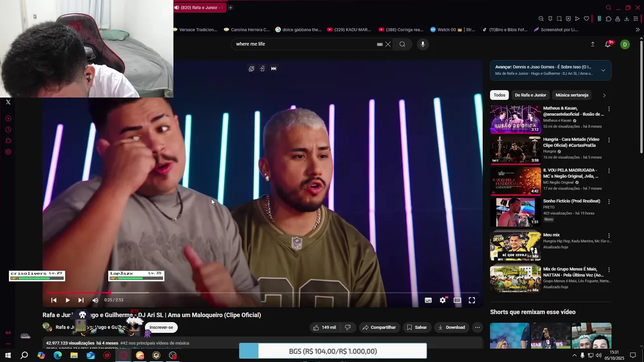
Task: Click the video pop-out icon above player
Action: [x=252, y=68]
